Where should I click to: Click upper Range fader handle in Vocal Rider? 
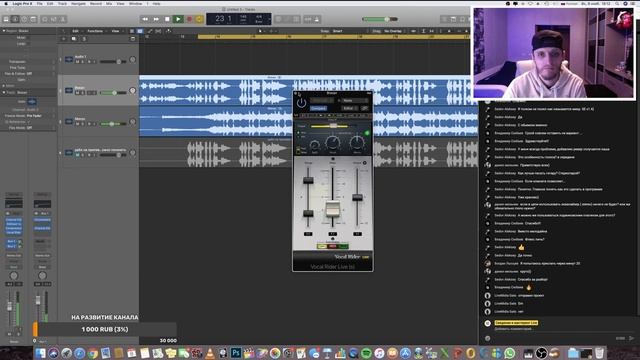click(x=308, y=180)
